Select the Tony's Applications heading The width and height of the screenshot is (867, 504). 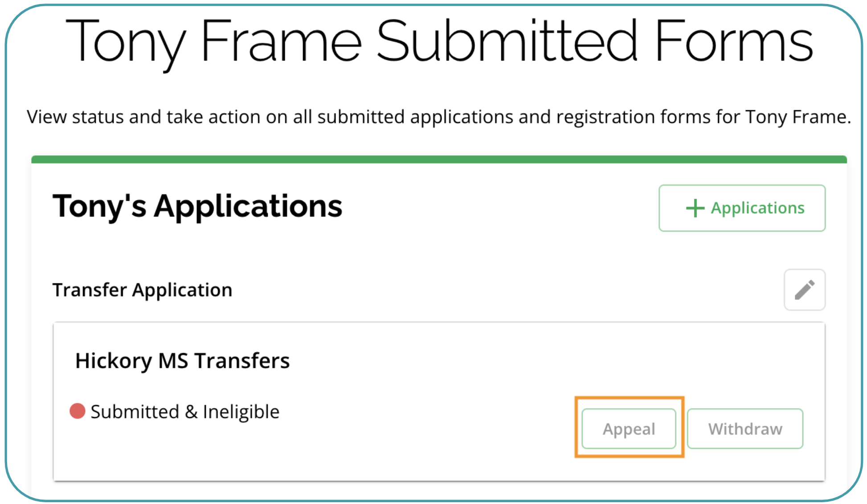197,206
